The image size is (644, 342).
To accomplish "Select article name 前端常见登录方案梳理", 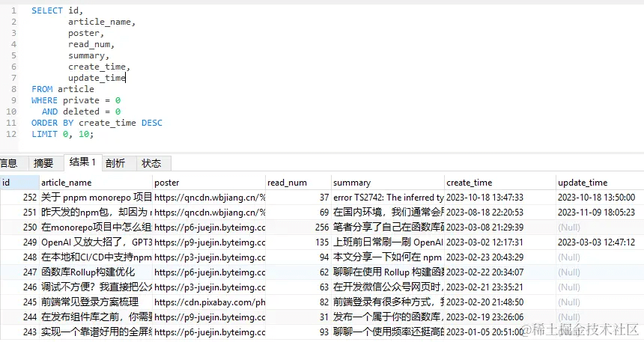I will [96, 302].
